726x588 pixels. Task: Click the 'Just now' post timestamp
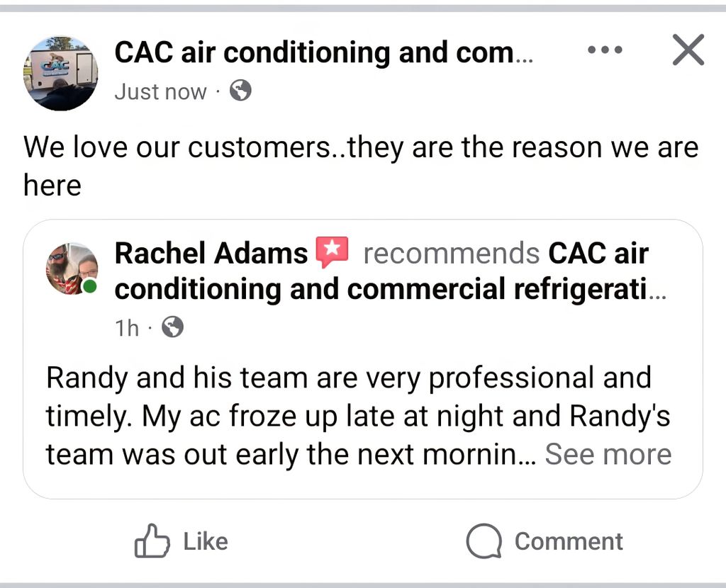[x=160, y=91]
